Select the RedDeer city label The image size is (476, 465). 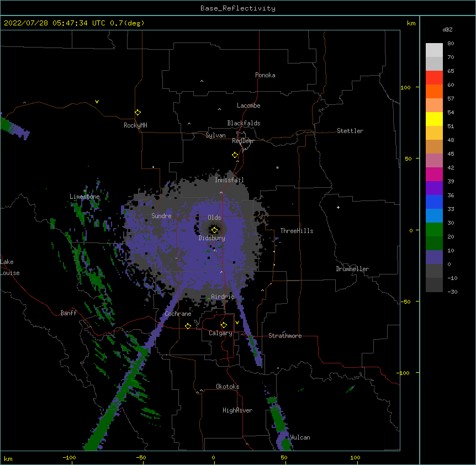coord(243,141)
